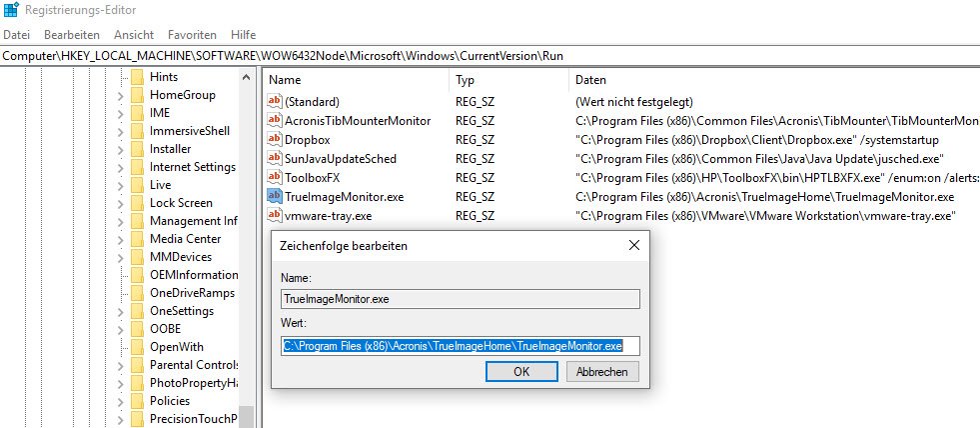Image resolution: width=980 pixels, height=428 pixels.
Task: Click the HomeGroup folder icon
Action: coord(138,95)
